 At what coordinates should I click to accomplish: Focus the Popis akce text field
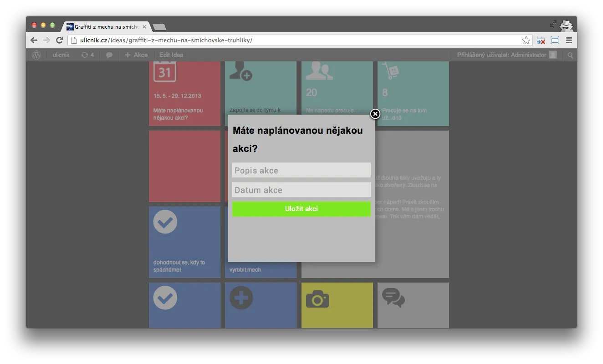[x=301, y=171]
